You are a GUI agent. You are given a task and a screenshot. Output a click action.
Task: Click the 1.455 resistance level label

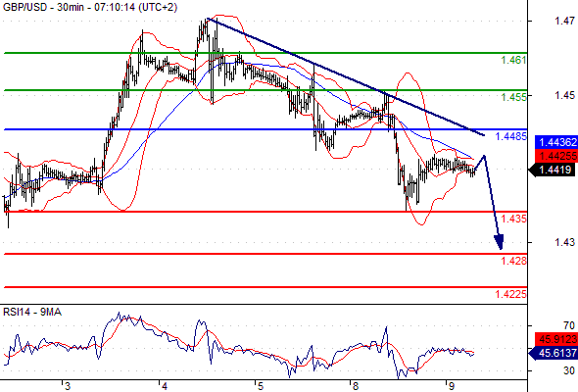click(x=513, y=97)
